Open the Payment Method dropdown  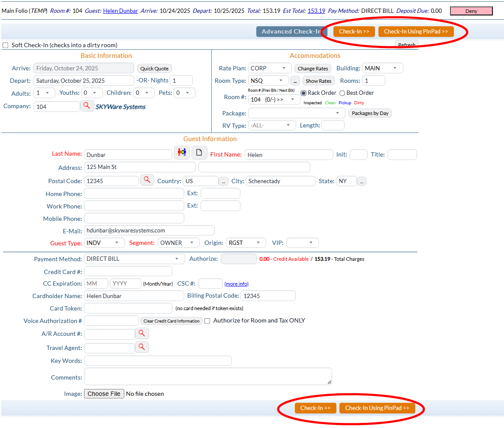click(134, 259)
